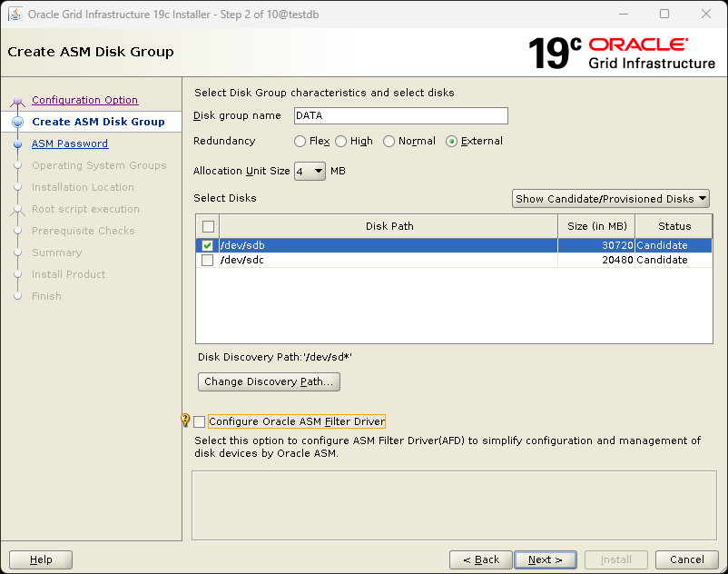Toggle the select-all disks header checkbox
Viewport: 728px width, 574px height.
pos(208,226)
